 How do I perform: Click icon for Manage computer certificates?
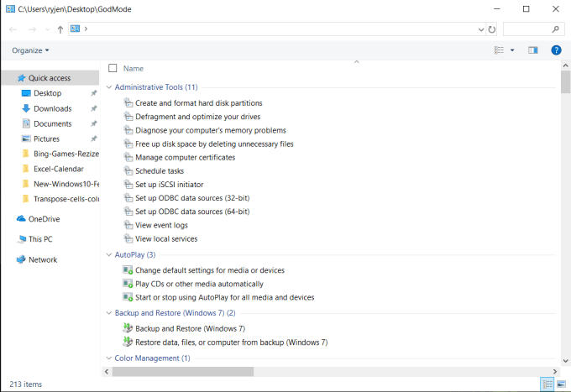[x=128, y=157]
